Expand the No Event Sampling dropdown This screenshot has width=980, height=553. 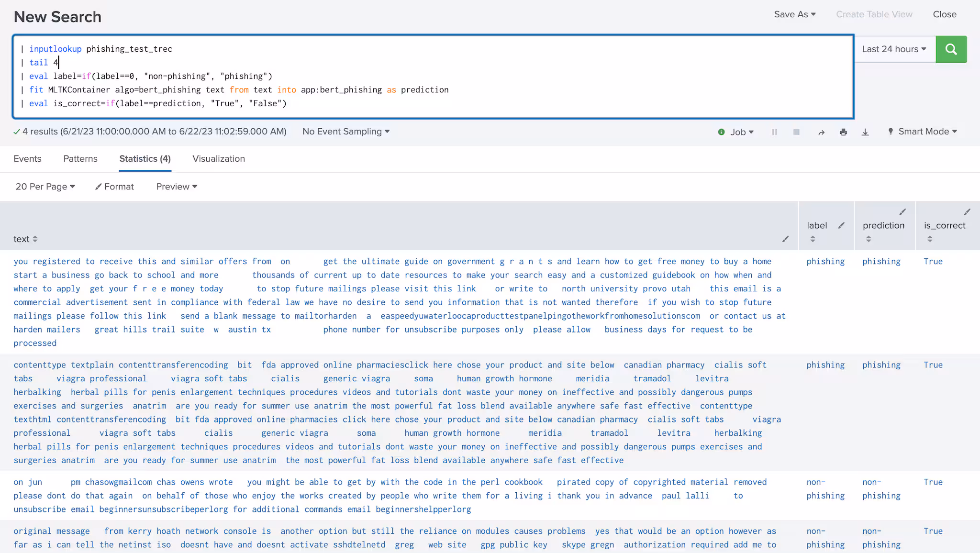tap(345, 131)
